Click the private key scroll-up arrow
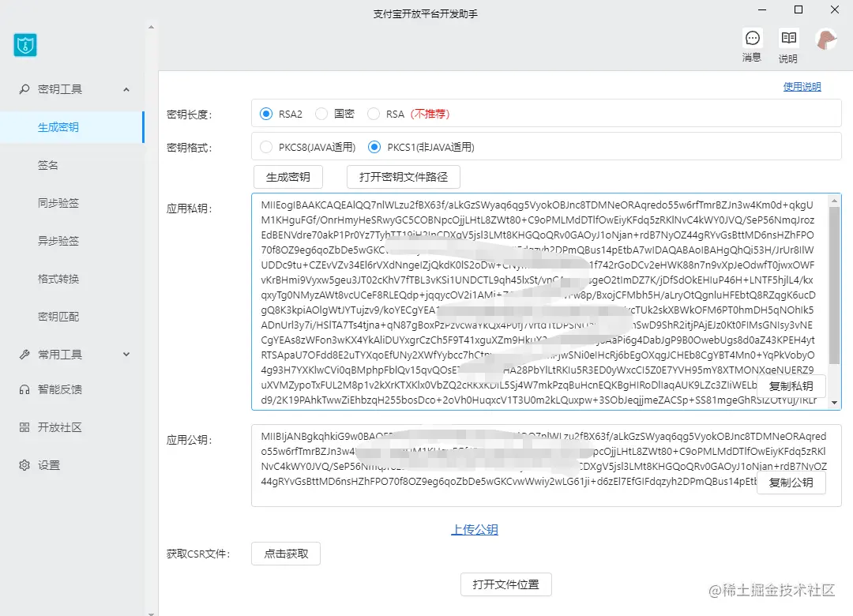Viewport: 853px width, 616px height. [834, 201]
